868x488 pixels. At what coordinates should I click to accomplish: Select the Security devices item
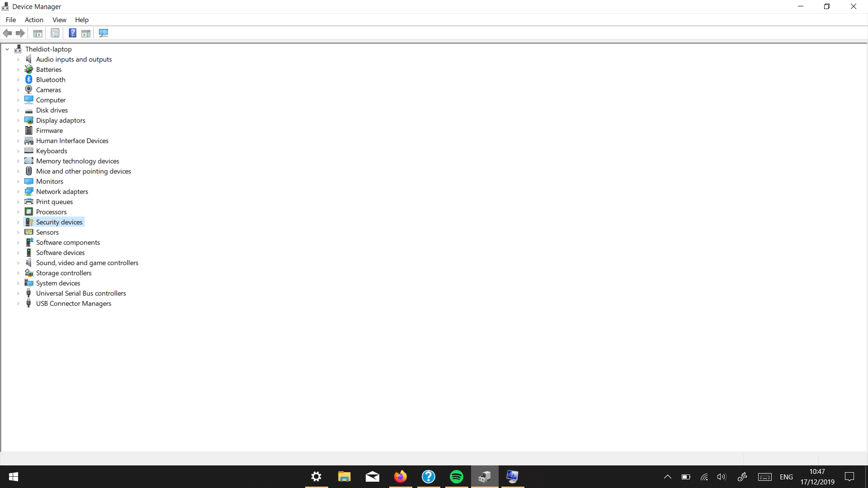click(59, 222)
